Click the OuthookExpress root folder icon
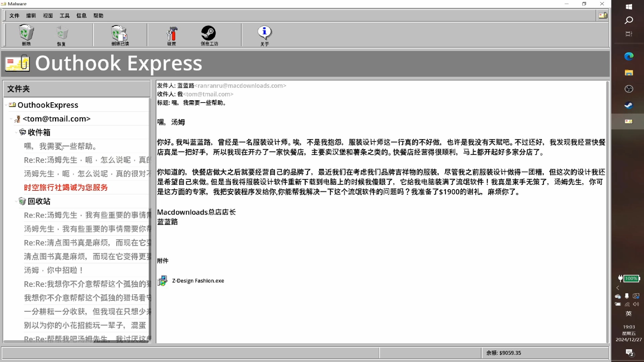This screenshot has height=362, width=644. (x=12, y=105)
